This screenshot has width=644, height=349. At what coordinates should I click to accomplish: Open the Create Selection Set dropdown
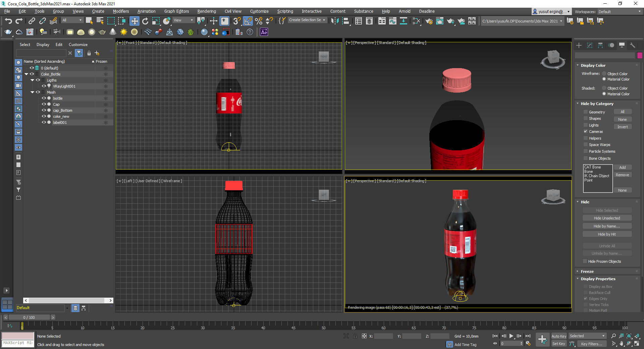click(307, 20)
